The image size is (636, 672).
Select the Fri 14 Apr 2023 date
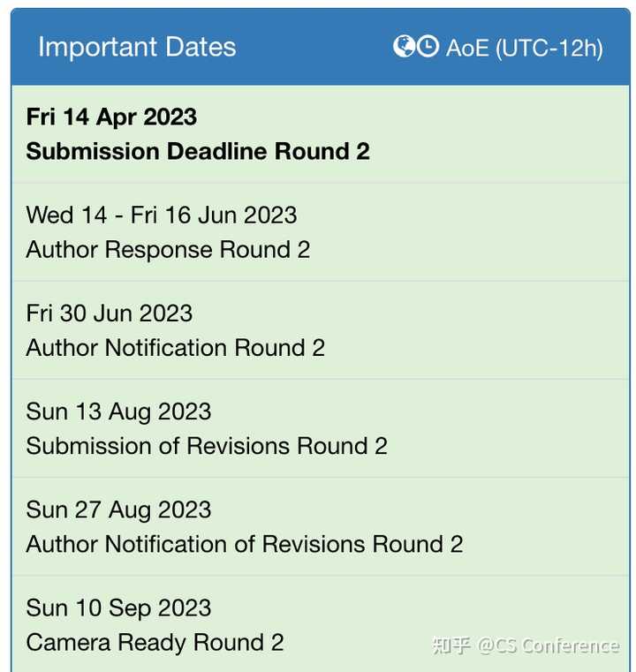click(111, 117)
